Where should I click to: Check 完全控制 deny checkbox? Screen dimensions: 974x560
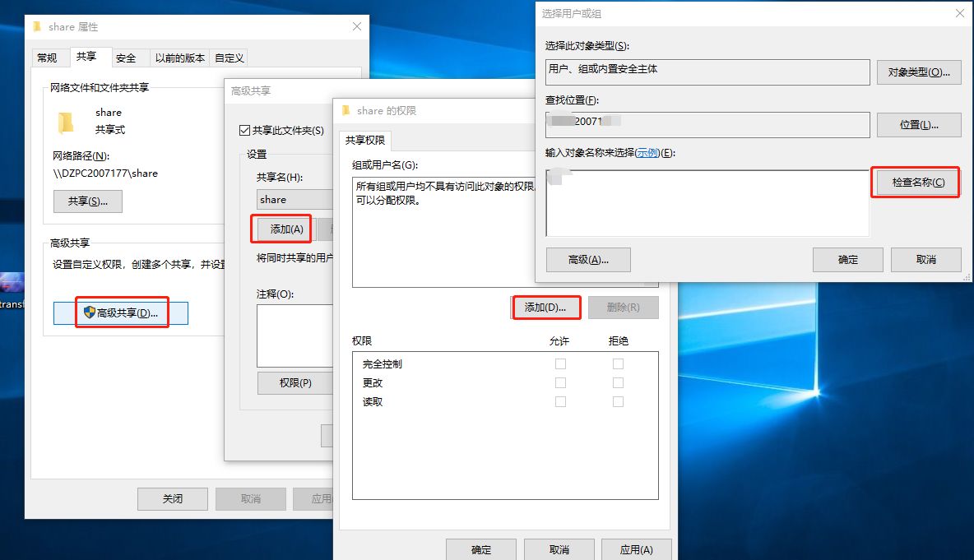618,363
